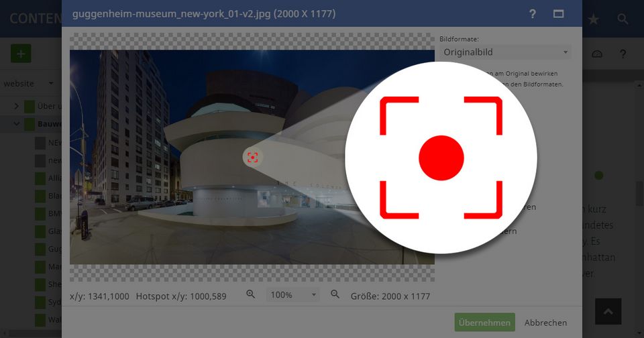Collapse the Bauwerke tree node
The height and width of the screenshot is (338, 644).
[x=17, y=124]
